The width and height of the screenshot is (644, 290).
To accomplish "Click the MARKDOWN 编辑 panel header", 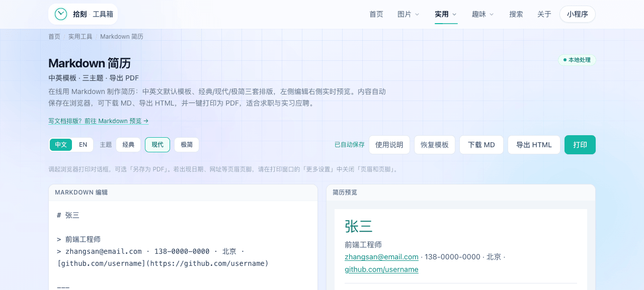I will pos(183,192).
